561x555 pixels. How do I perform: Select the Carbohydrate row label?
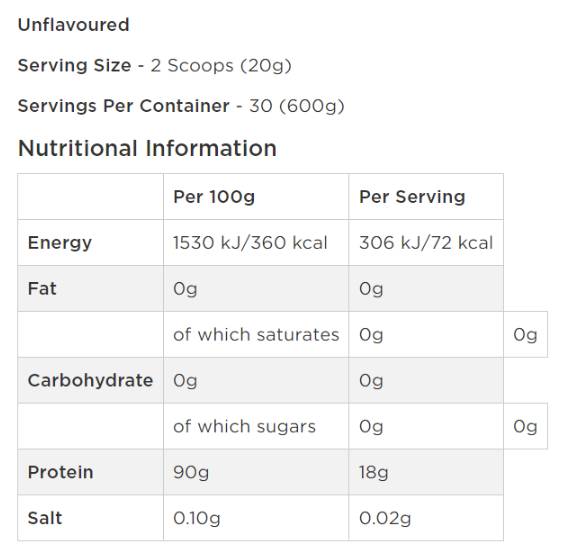tap(90, 380)
